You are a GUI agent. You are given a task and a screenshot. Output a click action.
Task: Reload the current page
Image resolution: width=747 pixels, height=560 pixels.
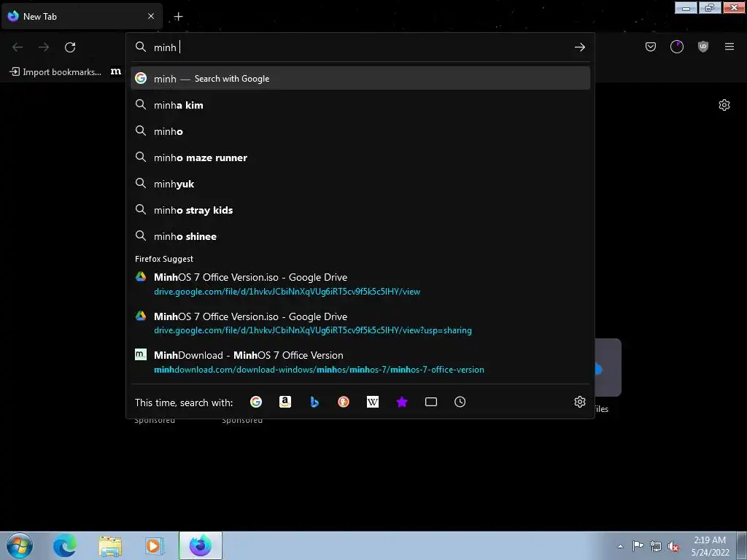(70, 47)
